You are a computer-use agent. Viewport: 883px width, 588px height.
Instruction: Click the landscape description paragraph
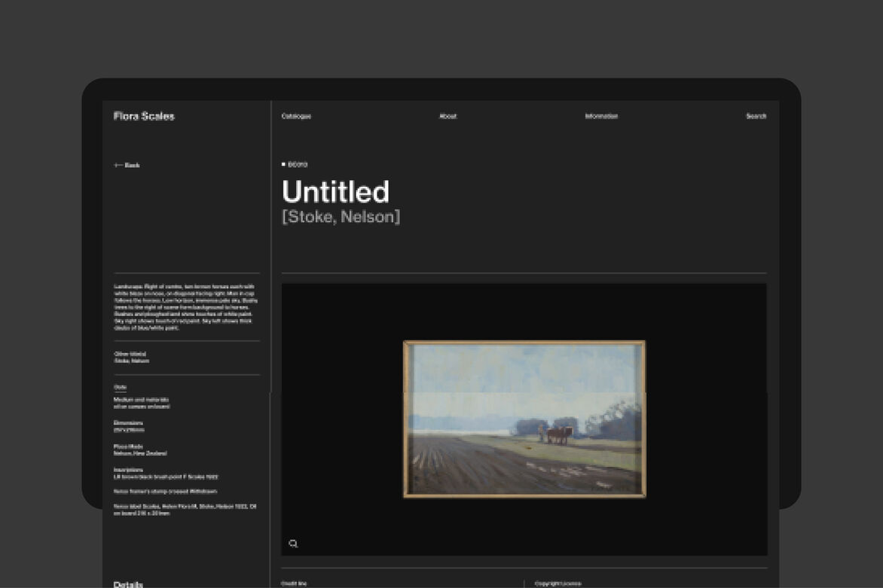click(185, 307)
